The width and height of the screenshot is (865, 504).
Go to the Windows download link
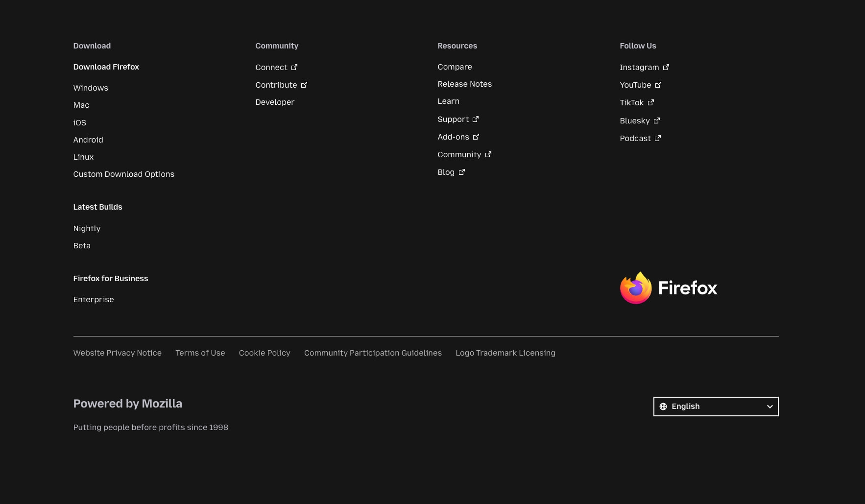pos(91,88)
